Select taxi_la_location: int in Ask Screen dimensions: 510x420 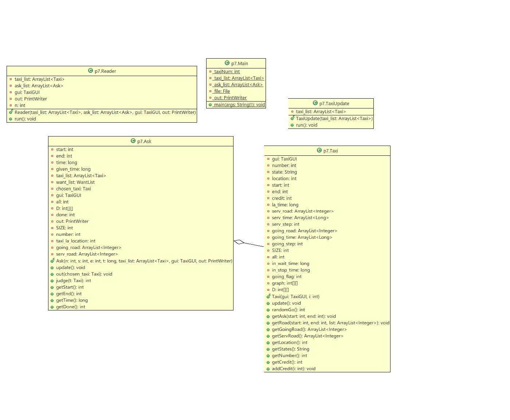pyautogui.click(x=76, y=241)
